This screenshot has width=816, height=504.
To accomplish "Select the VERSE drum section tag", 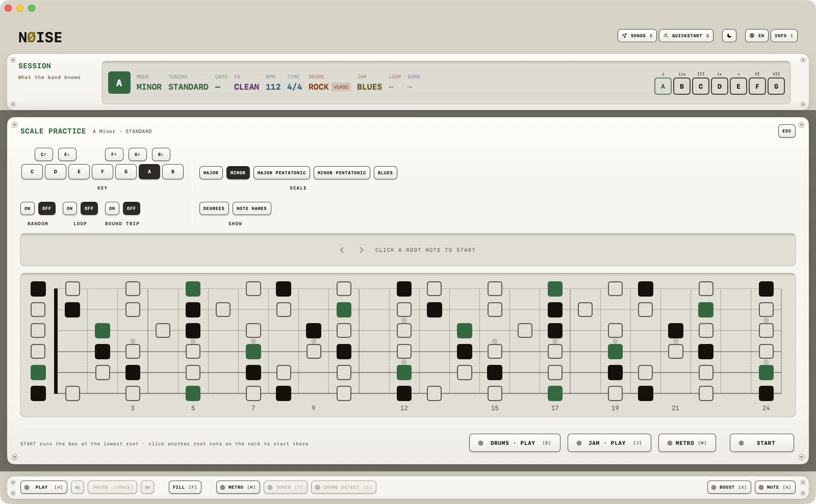I will [341, 87].
